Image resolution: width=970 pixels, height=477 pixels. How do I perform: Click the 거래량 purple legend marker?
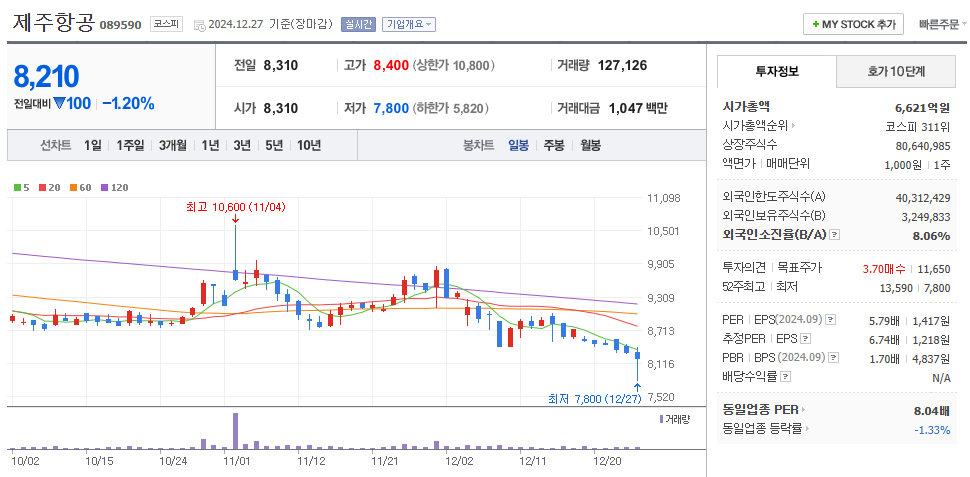point(661,419)
